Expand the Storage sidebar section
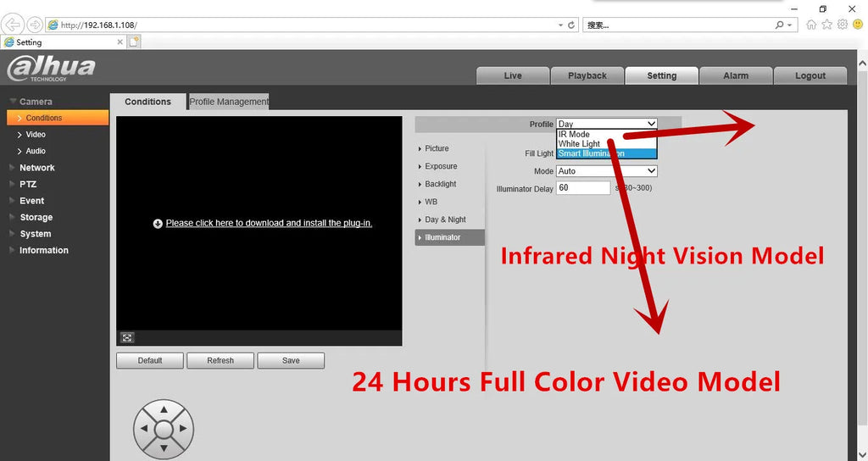The width and height of the screenshot is (868, 461). (x=36, y=218)
